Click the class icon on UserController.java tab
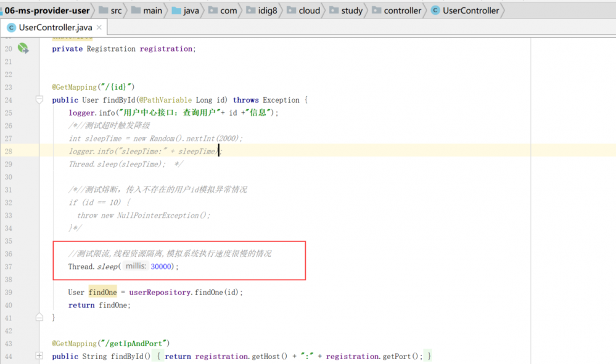 point(11,28)
